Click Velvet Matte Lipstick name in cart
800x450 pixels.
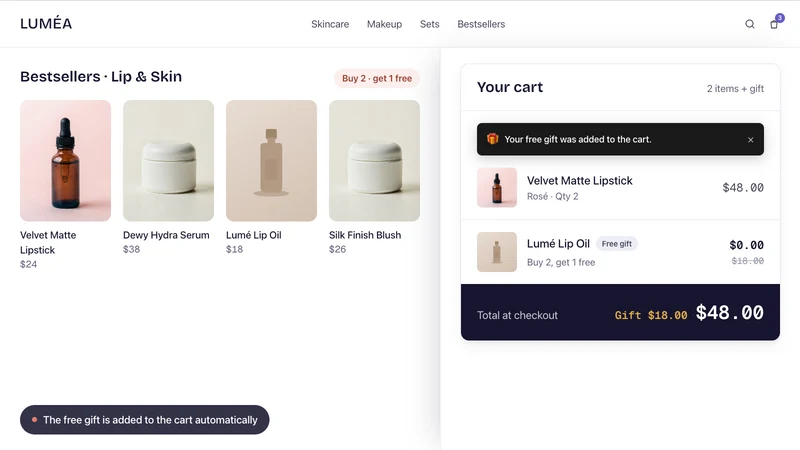580,181
